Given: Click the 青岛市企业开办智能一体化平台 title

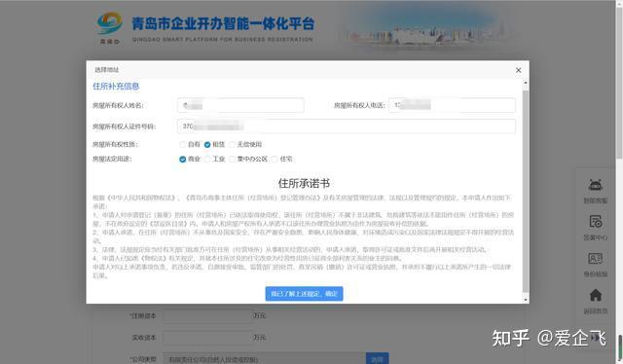Looking at the screenshot, I should tap(223, 23).
